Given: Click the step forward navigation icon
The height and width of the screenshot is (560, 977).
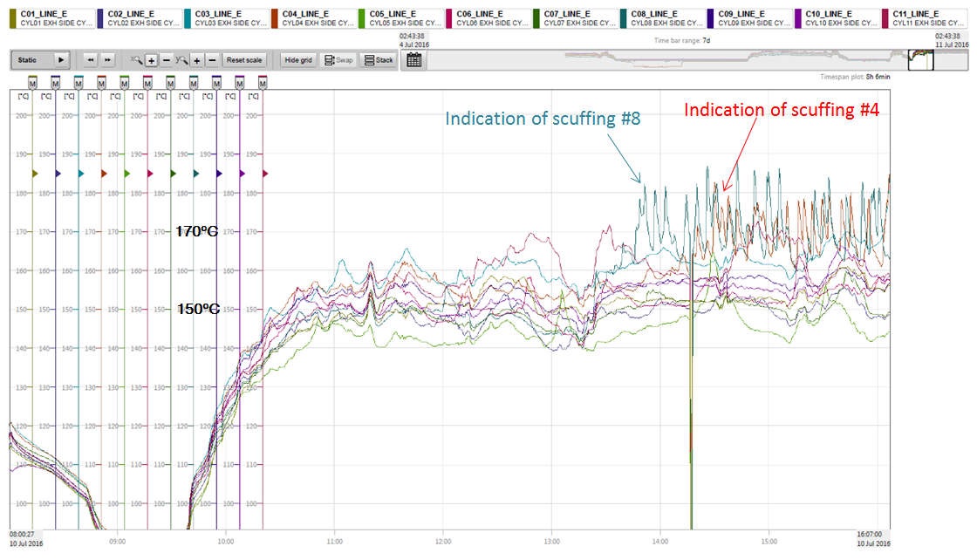Looking at the screenshot, I should point(107,60).
